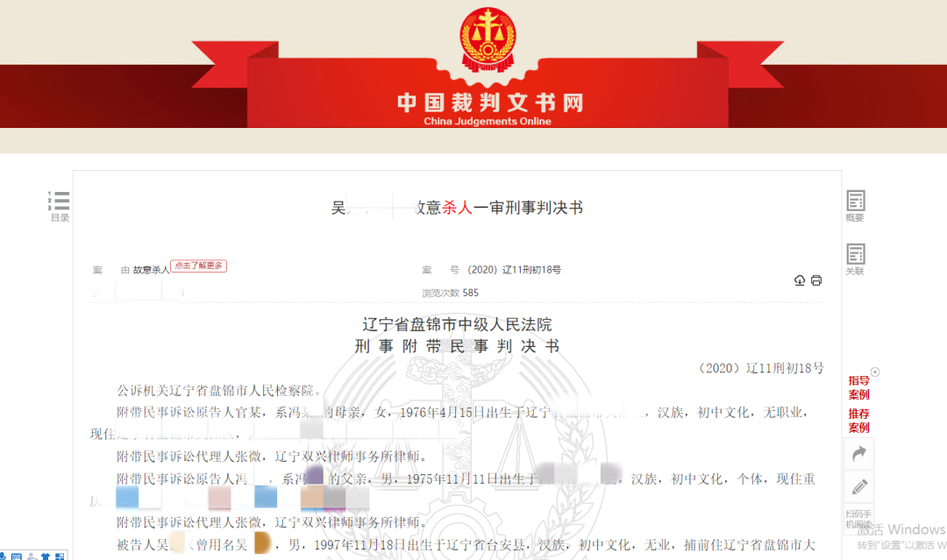Image resolution: width=947 pixels, height=560 pixels.
Task: Open the grid toolbox icon in the input toolbar
Action: tap(59, 556)
